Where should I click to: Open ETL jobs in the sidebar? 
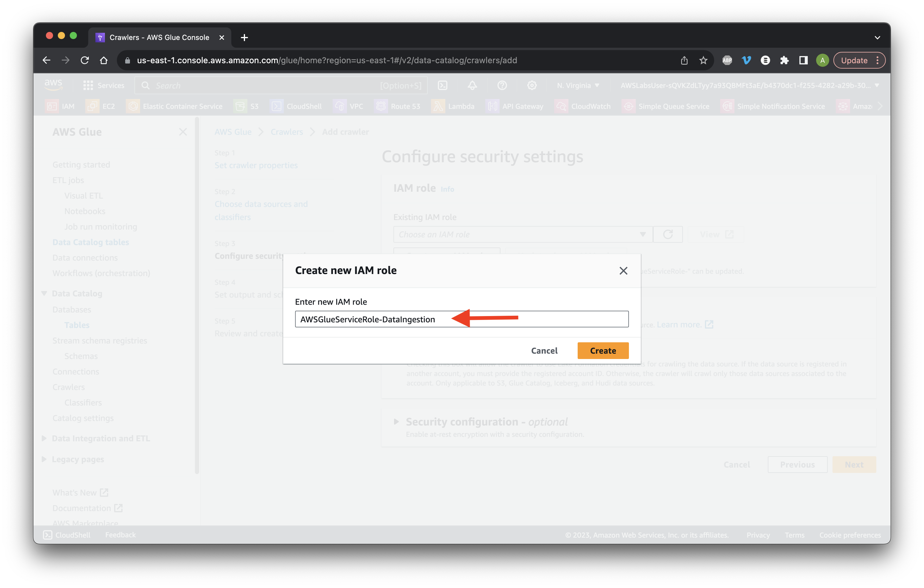[x=68, y=180]
